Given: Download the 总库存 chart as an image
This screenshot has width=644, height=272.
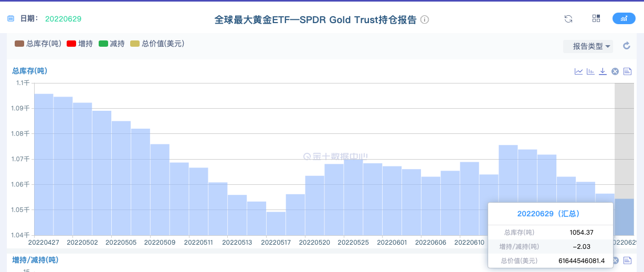Looking at the screenshot, I should [603, 71].
